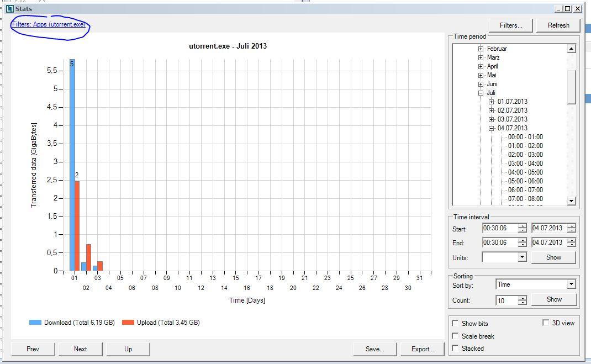The image size is (591, 364).
Task: Click the Download (Total 6,19 GB) legend text
Action: tap(79, 323)
